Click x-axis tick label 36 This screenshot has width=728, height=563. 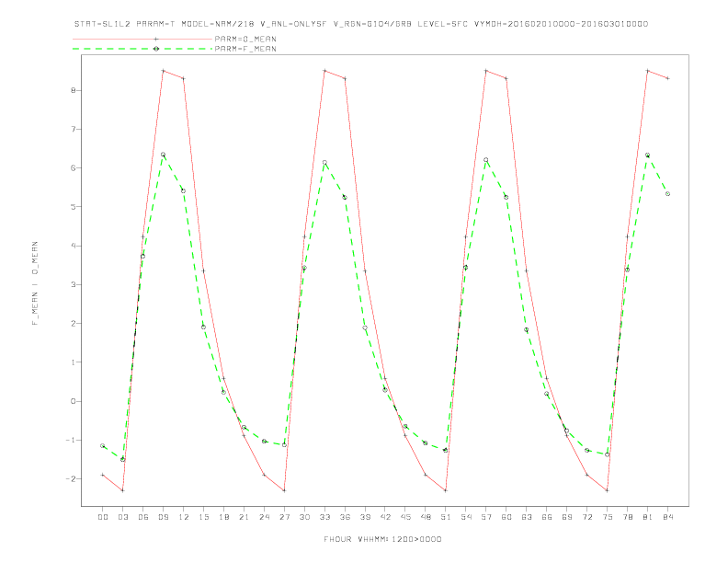pos(345,517)
